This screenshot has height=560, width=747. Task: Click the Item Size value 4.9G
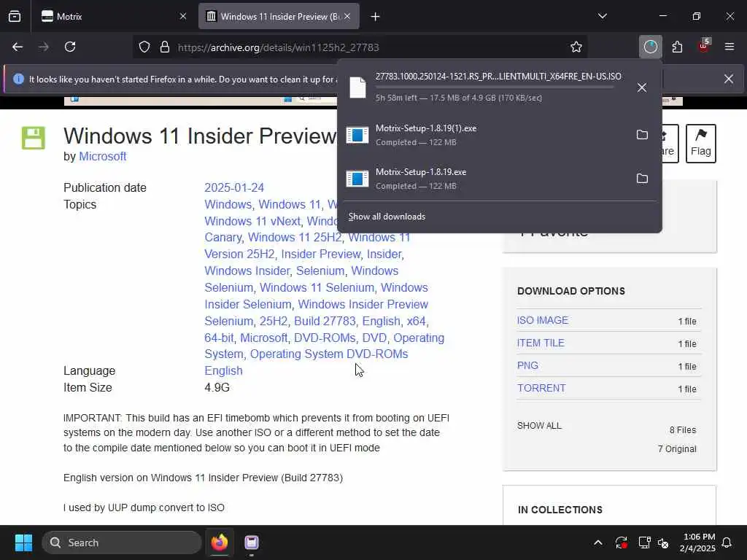tap(217, 388)
